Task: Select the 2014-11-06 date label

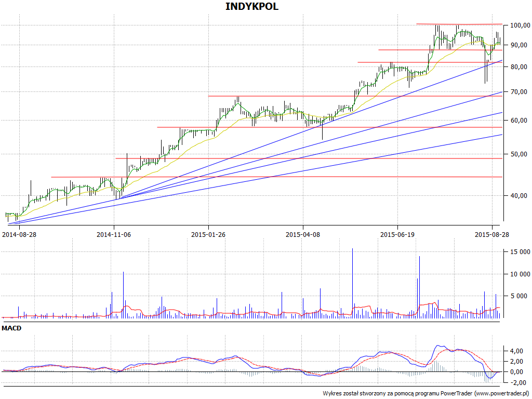Action: [114, 234]
